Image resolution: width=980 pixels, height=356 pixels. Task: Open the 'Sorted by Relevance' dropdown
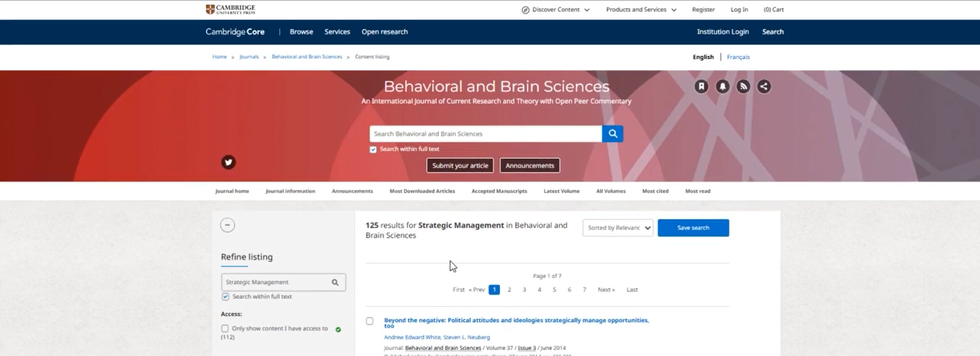tap(617, 228)
